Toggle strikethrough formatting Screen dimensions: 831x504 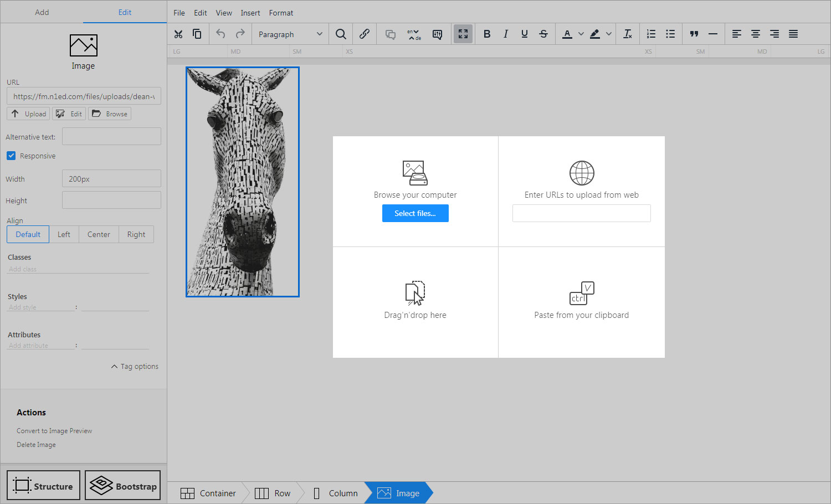point(543,34)
